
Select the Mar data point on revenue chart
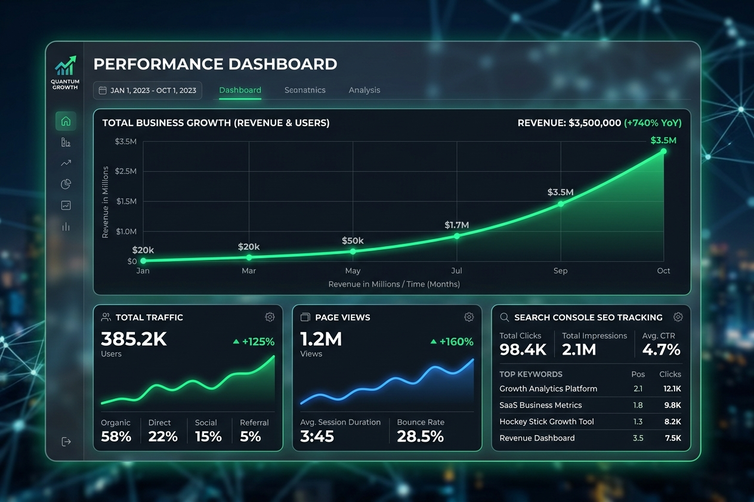click(x=249, y=258)
